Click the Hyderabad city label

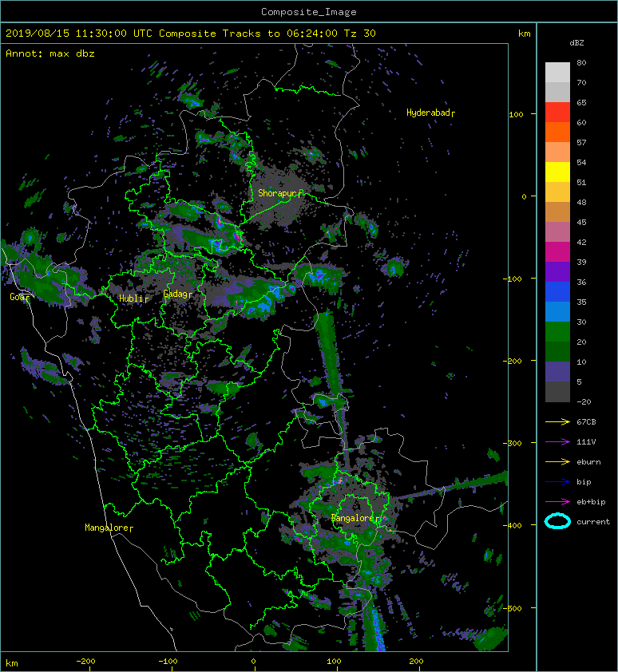click(x=429, y=113)
